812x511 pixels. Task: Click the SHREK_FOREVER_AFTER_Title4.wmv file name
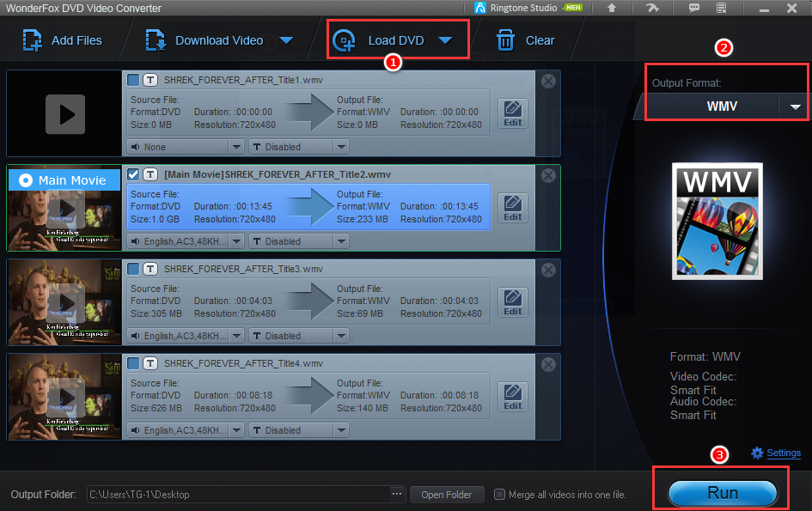click(243, 363)
